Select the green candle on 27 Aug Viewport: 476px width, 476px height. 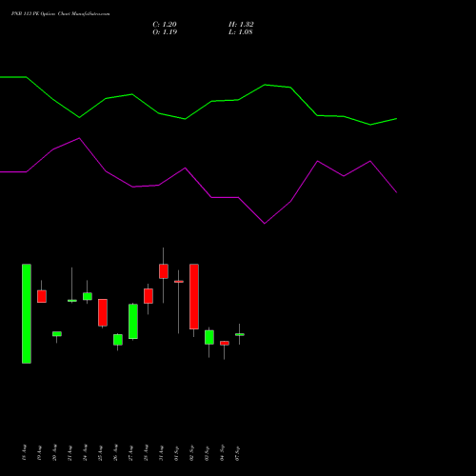point(133,322)
